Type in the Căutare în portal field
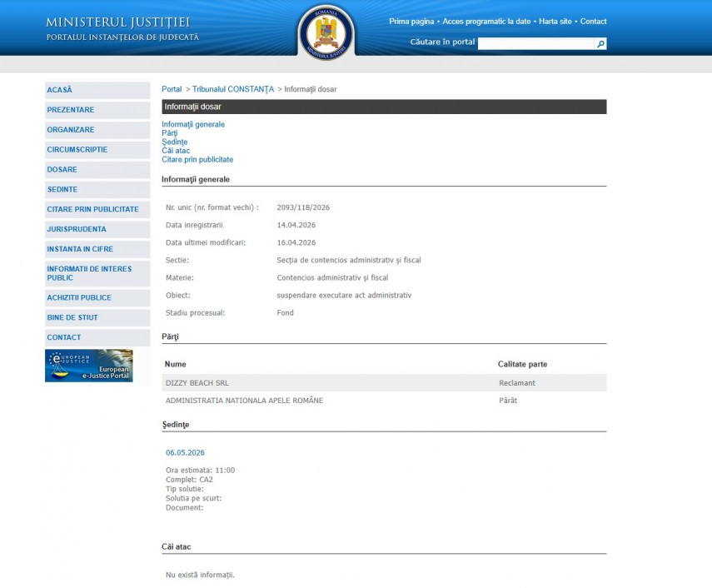Screen dimensions: 712x588 click(x=535, y=43)
